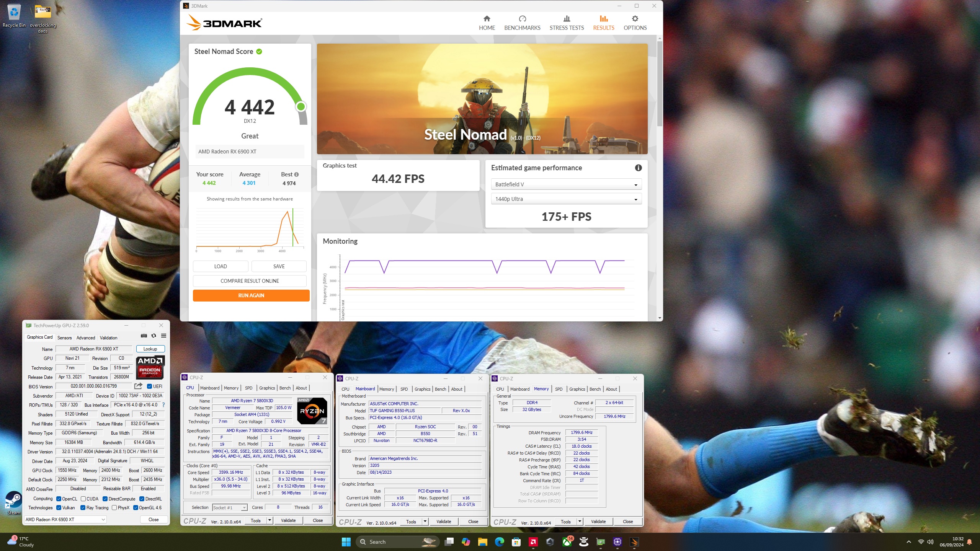Viewport: 980px width, 551px height.
Task: Click Lookup in GPU-Z
Action: coord(150,349)
